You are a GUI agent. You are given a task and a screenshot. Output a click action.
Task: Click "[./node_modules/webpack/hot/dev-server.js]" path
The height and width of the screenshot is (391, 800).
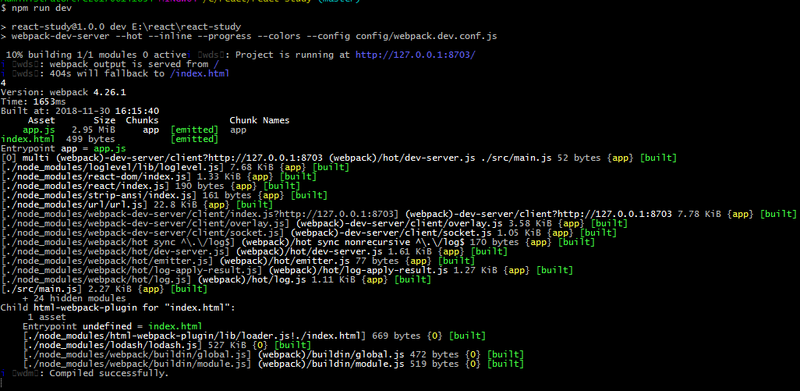(x=116, y=251)
